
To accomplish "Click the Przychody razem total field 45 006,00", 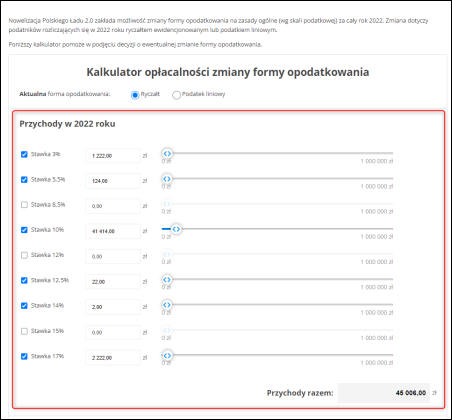I will 383,393.
